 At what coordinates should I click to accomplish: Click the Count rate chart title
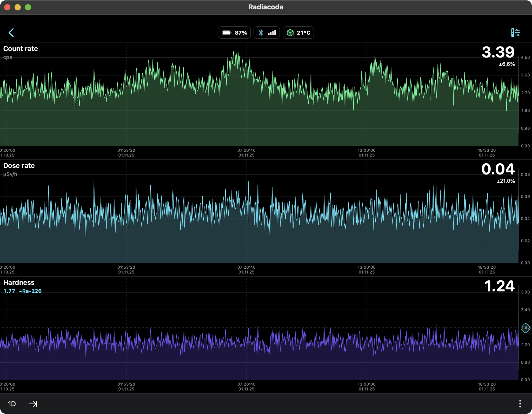[x=21, y=49]
